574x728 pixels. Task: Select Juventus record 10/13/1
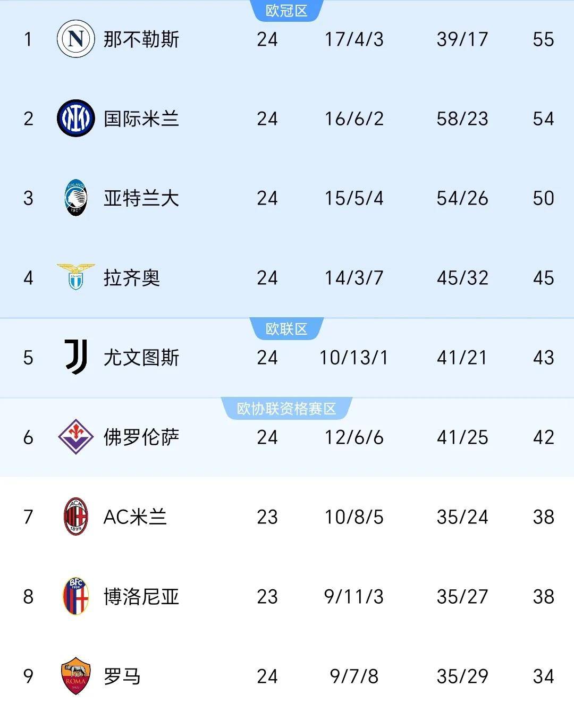coord(354,358)
